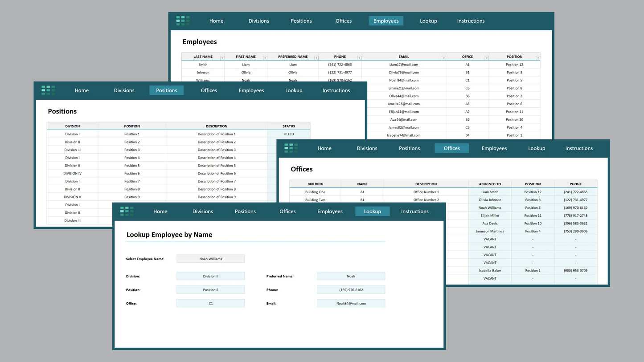The image size is (644, 362).
Task: Switch to the Divisions tab
Action: point(203,211)
